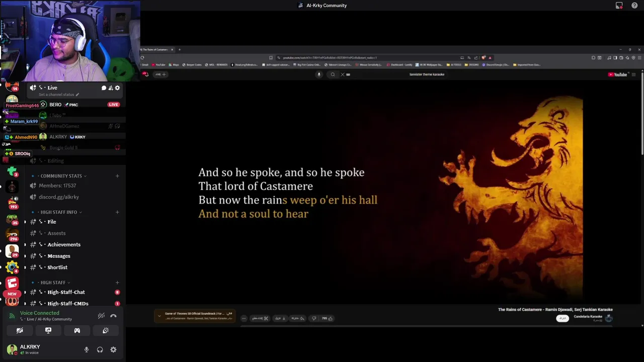Open a new browser tab

[179, 50]
